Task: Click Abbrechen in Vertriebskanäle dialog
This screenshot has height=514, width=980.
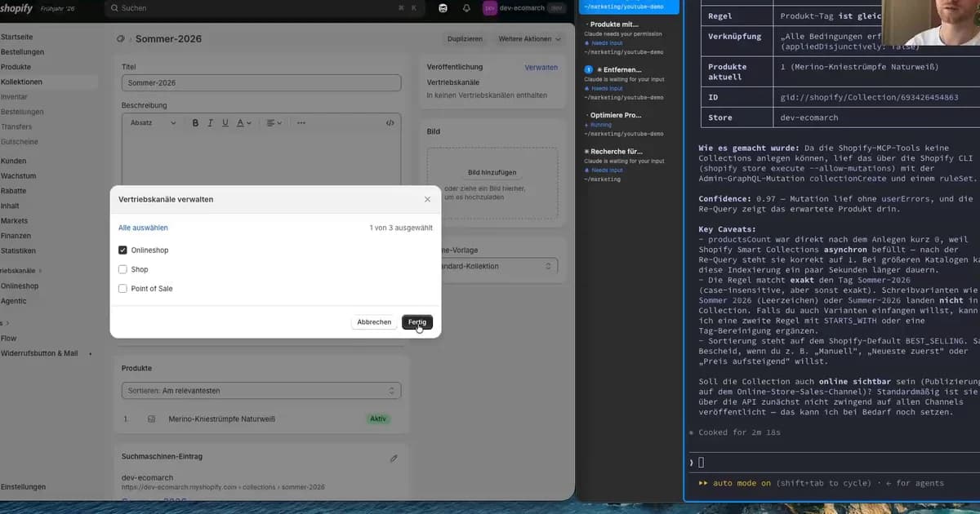Action: (374, 322)
